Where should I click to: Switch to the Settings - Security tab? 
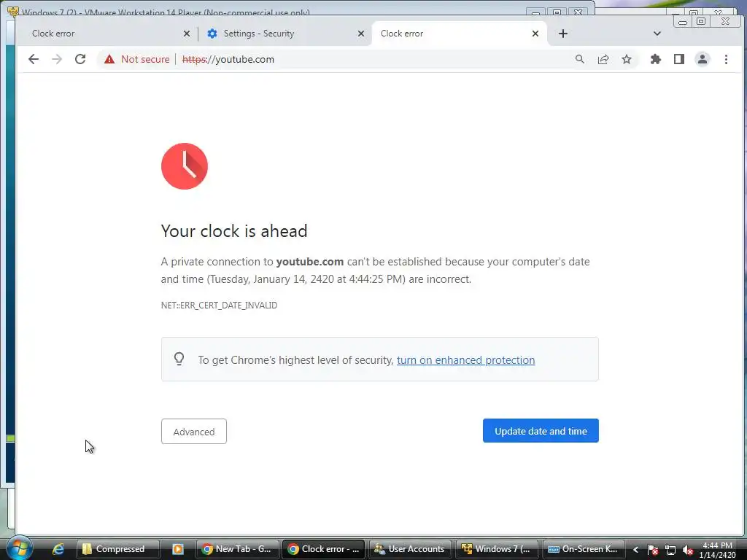point(284,34)
